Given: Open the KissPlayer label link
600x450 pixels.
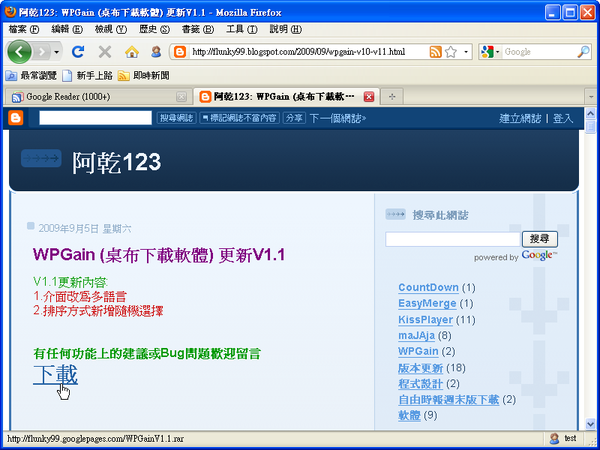Looking at the screenshot, I should (426, 320).
